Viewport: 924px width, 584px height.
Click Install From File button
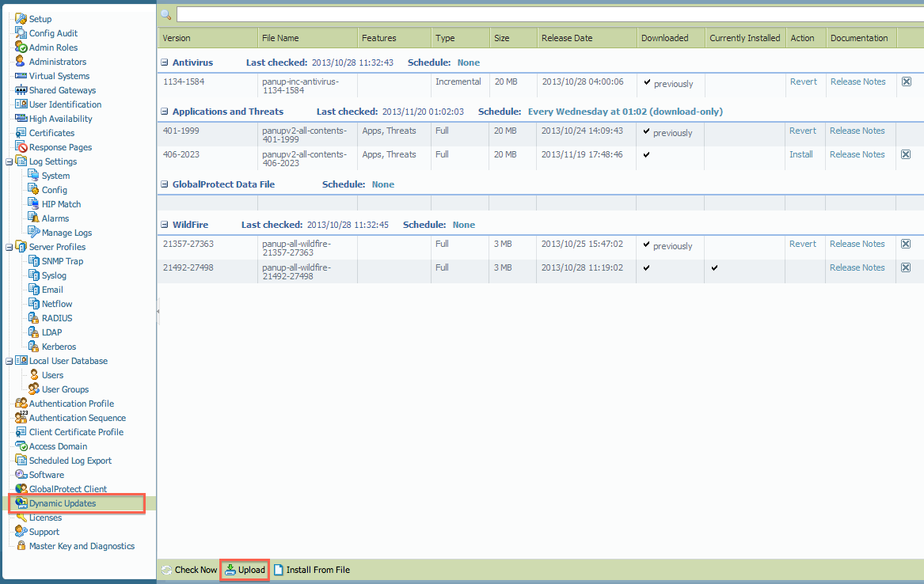(311, 570)
